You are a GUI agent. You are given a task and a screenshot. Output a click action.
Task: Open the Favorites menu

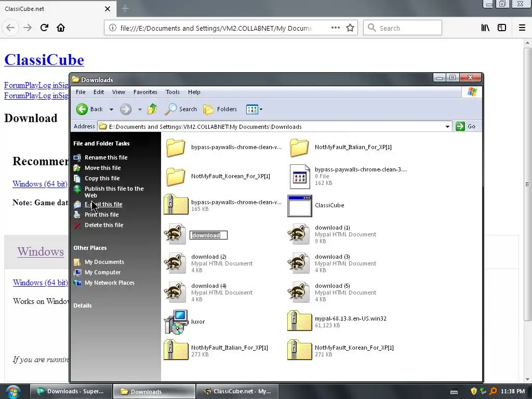click(145, 92)
